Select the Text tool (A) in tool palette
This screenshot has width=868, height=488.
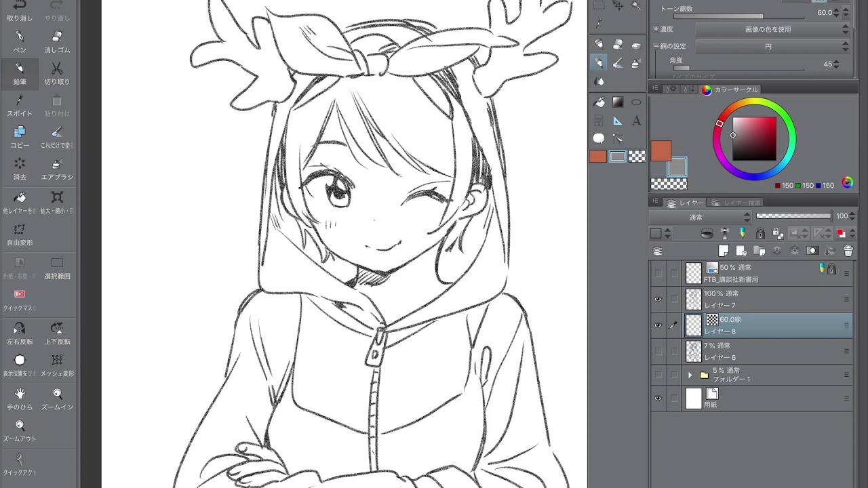click(x=636, y=121)
